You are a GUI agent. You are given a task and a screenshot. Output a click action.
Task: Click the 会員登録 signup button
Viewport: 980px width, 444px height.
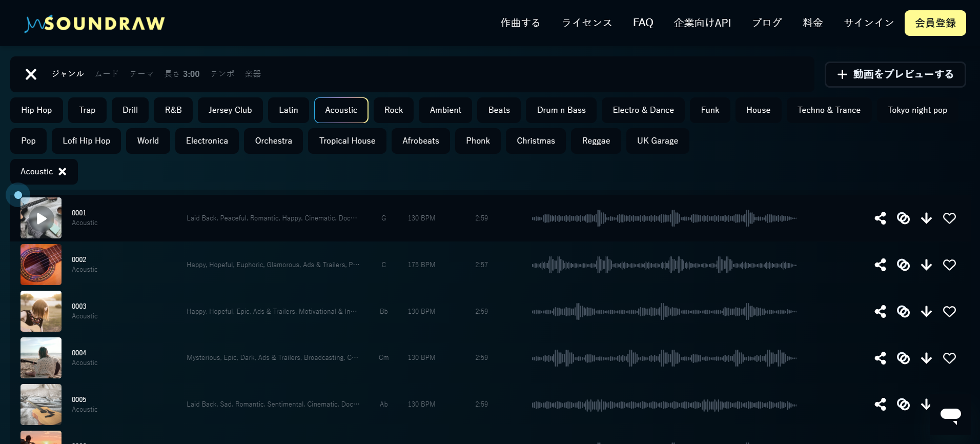tap(935, 23)
